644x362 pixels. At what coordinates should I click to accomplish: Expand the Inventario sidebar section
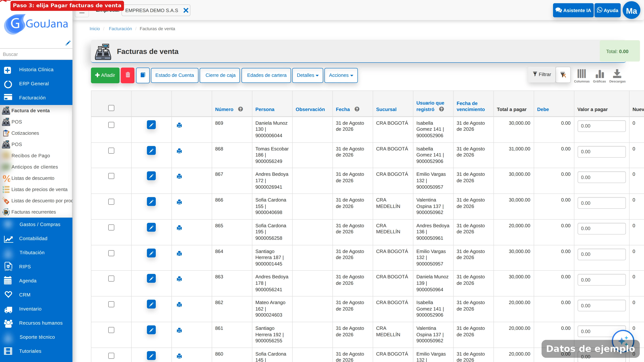pyautogui.click(x=36, y=309)
